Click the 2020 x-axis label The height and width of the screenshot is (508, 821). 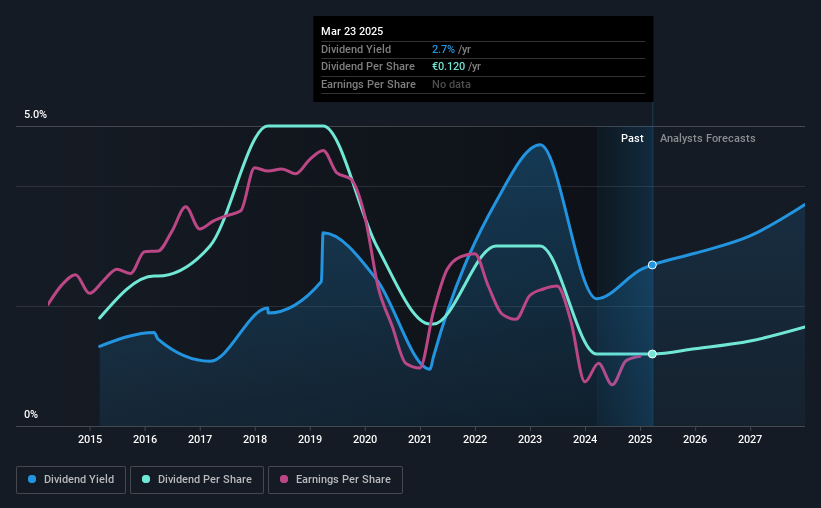365,439
